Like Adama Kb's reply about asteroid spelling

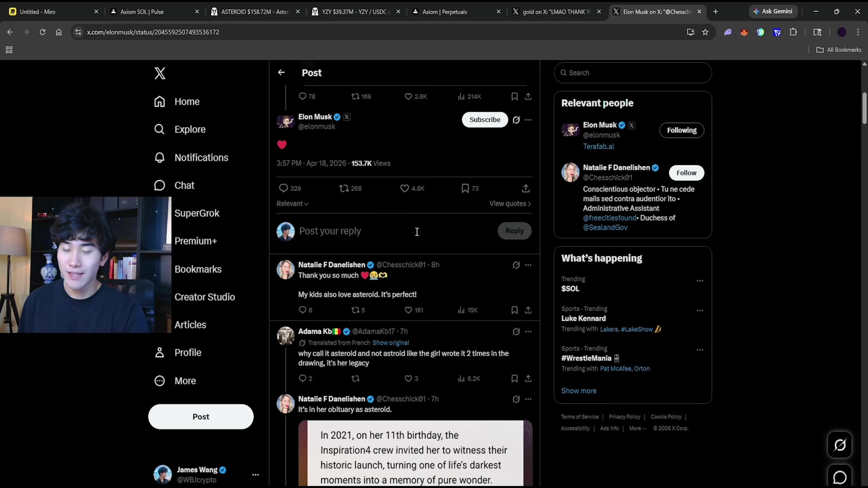pyautogui.click(x=408, y=379)
